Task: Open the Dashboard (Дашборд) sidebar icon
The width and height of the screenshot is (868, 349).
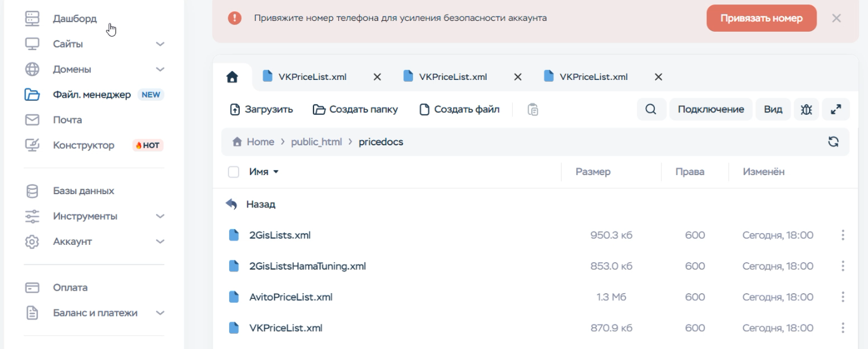Action: point(32,18)
